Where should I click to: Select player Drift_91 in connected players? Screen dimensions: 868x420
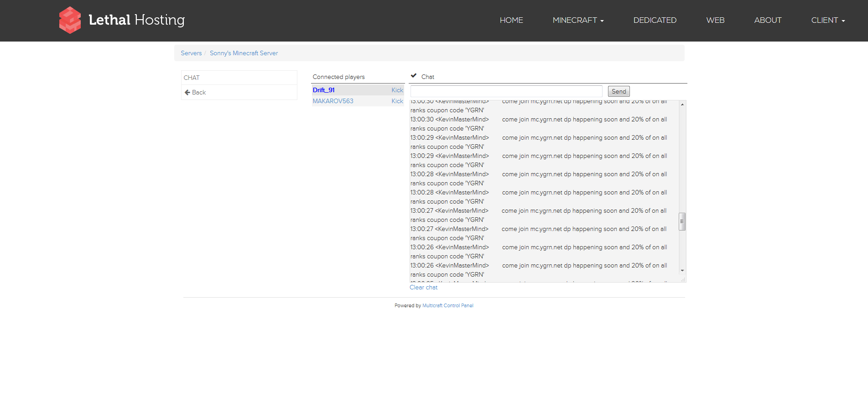point(324,90)
